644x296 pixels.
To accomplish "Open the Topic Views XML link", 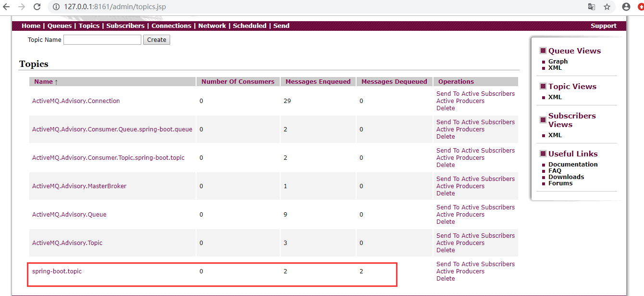I will [x=555, y=97].
